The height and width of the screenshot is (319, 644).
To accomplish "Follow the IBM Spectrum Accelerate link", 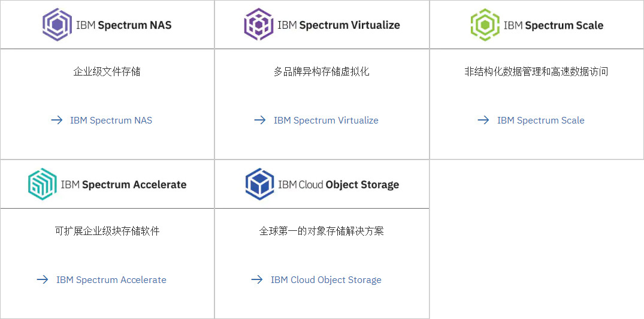I will (x=111, y=280).
